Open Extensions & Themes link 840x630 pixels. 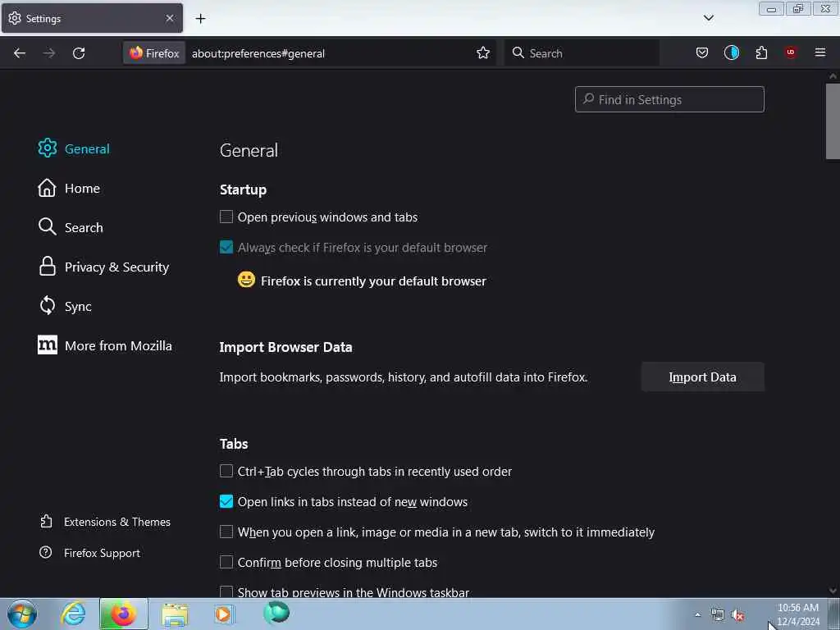(x=105, y=522)
